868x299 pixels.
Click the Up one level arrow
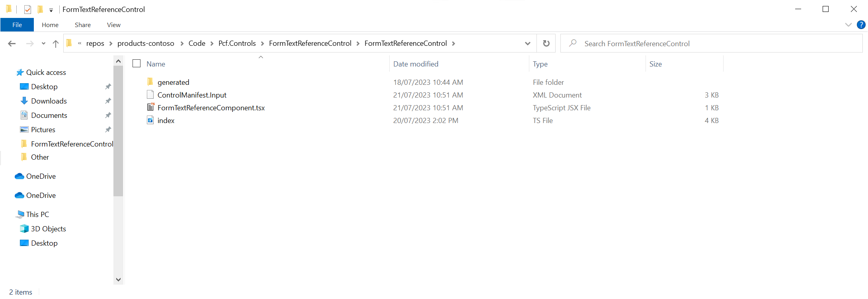[56, 44]
